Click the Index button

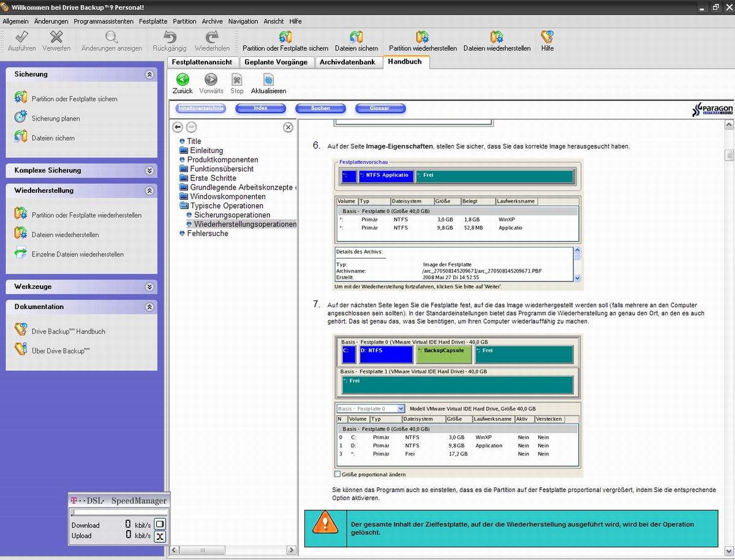260,108
